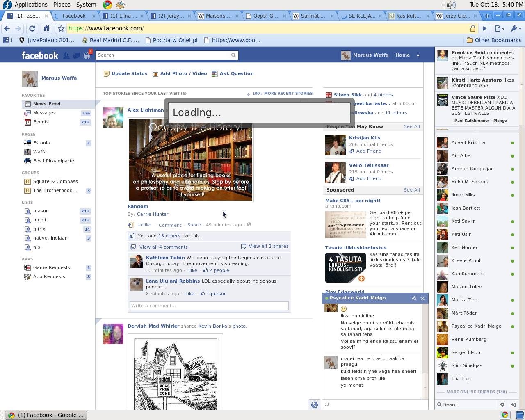Open the messages icon in Facebook header

pos(77,56)
